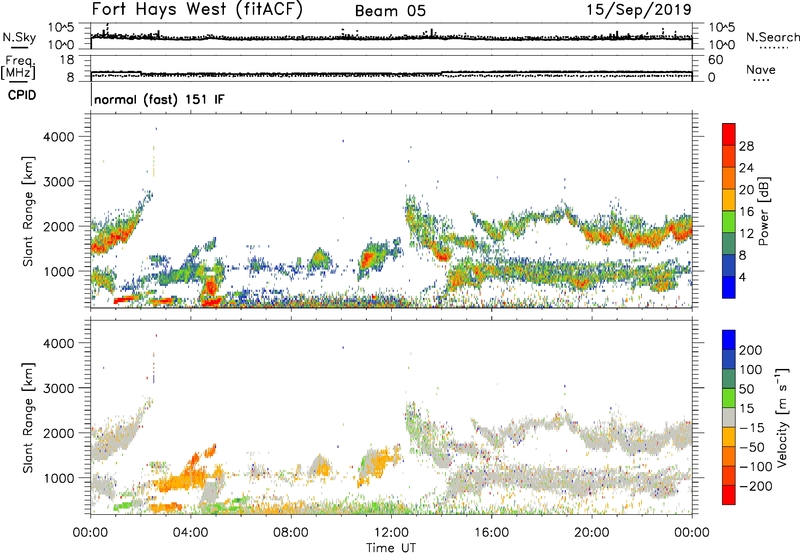Click the '4000' tick of power panel
Image resolution: width=800 pixels, height=554 pixels.
[x=59, y=137]
